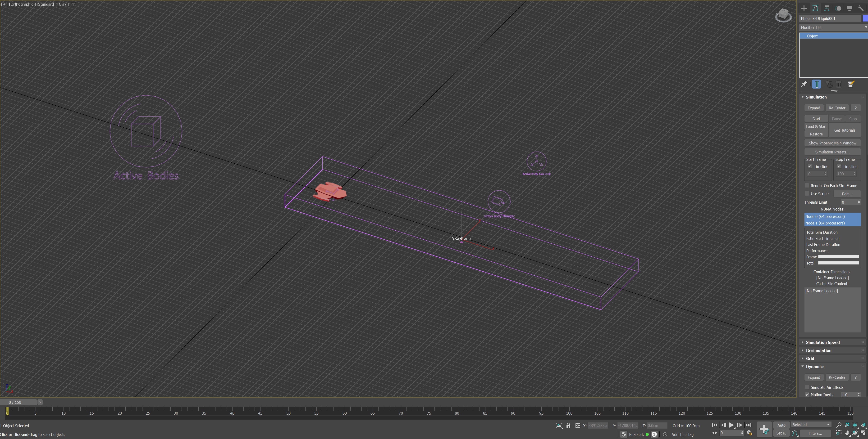Image resolution: width=868 pixels, height=439 pixels.
Task: Toggle Auto Key mode button
Action: [x=781, y=425]
